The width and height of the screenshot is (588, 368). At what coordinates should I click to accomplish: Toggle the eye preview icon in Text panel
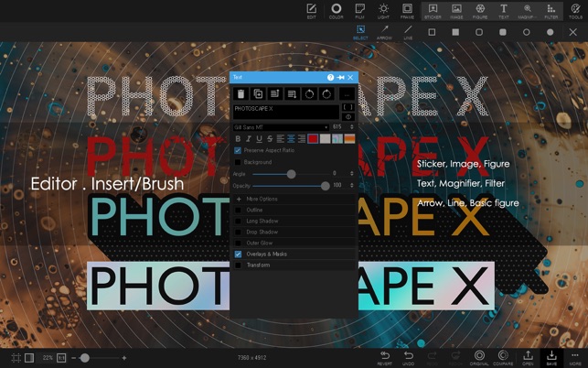[348, 117]
